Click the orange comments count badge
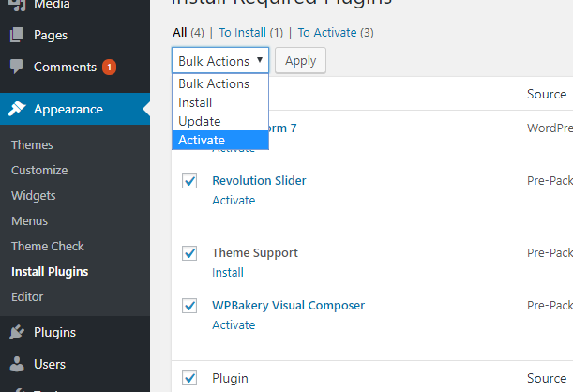The width and height of the screenshot is (573, 392). coord(110,68)
